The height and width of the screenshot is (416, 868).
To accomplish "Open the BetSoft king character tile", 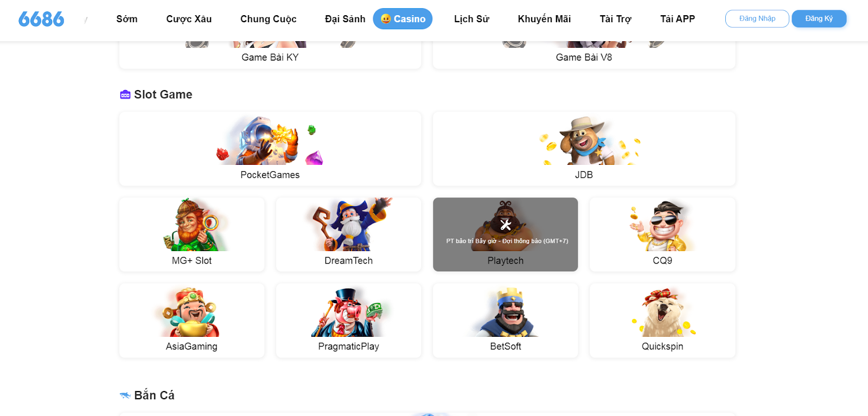I will [x=506, y=320].
